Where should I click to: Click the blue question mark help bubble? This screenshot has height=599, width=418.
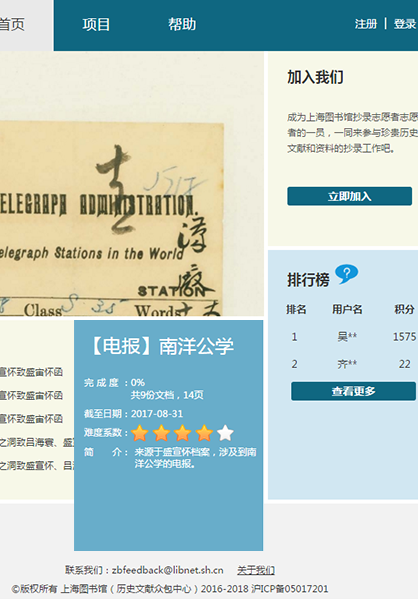[346, 274]
